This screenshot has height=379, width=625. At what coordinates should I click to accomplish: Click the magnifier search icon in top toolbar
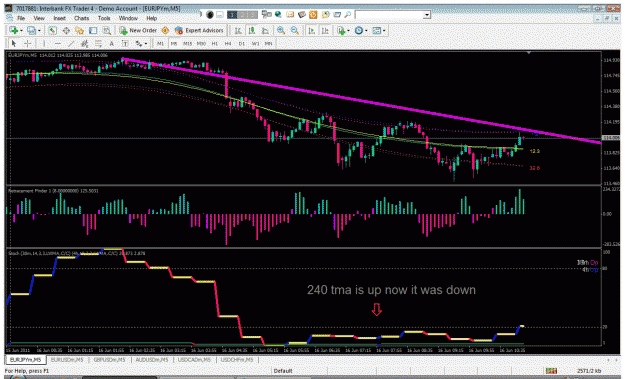pos(348,15)
